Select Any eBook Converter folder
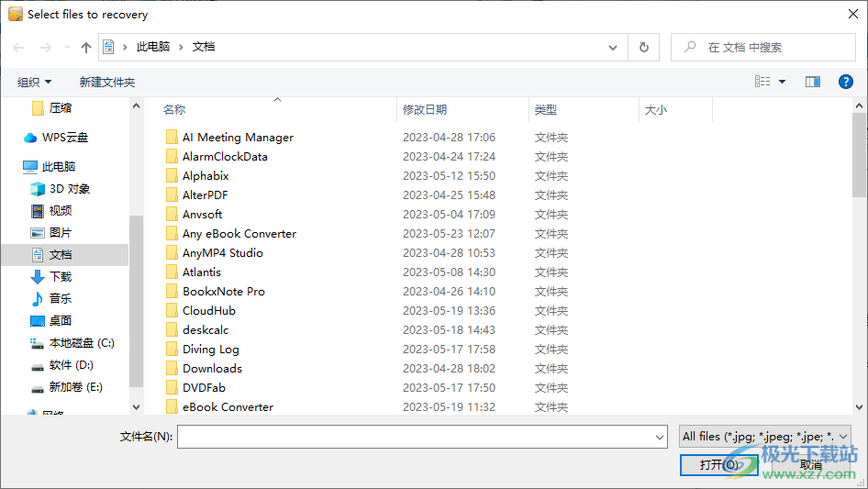The height and width of the screenshot is (489, 868). click(x=231, y=234)
